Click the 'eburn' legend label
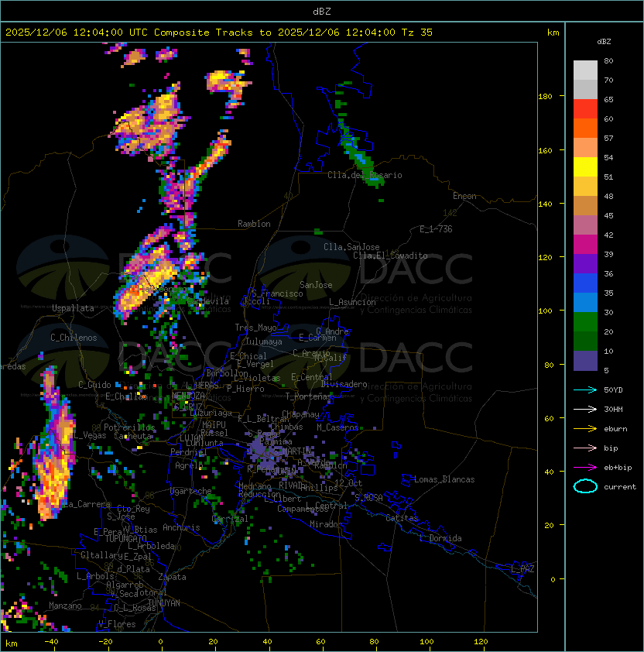The image size is (644, 652). coord(615,429)
